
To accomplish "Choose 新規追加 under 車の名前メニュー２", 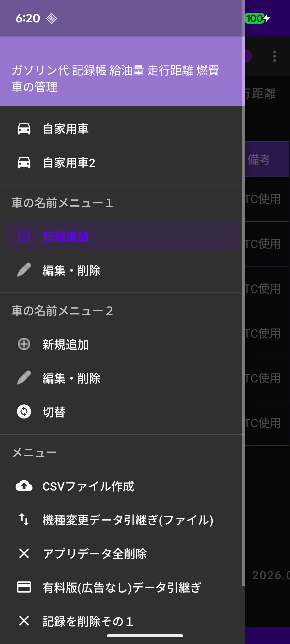I will (66, 345).
